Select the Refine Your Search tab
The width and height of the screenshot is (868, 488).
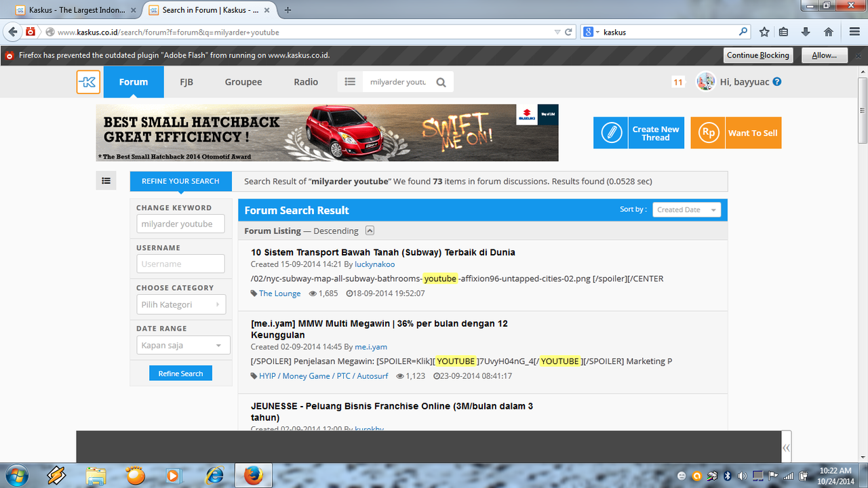pyautogui.click(x=180, y=181)
